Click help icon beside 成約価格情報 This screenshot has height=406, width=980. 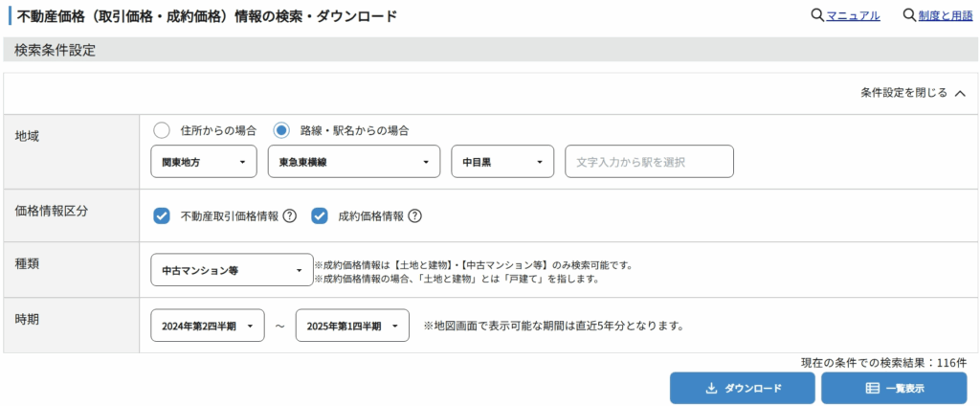tap(414, 215)
